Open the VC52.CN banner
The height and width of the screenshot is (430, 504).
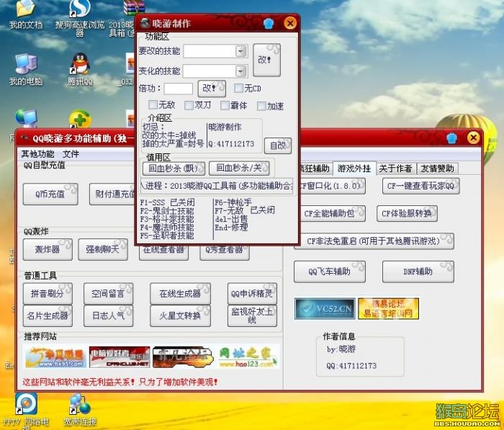pyautogui.click(x=325, y=308)
